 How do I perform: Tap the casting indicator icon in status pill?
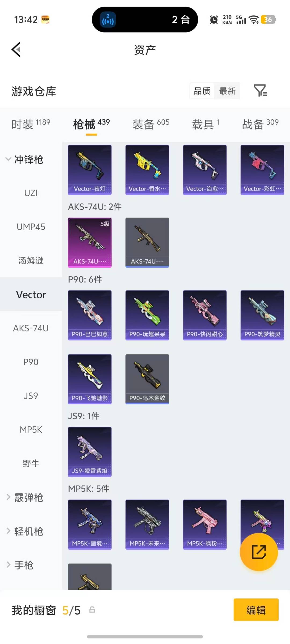[x=108, y=20]
